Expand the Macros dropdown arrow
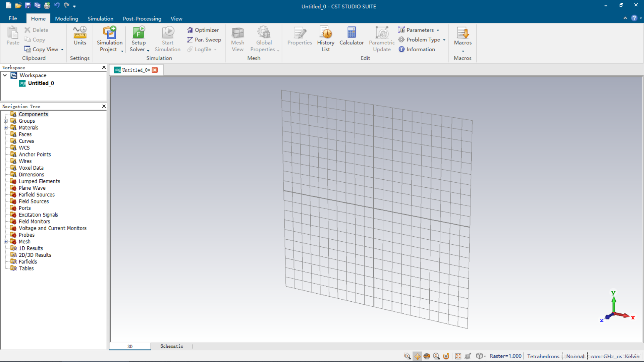The image size is (644, 362). (x=463, y=51)
